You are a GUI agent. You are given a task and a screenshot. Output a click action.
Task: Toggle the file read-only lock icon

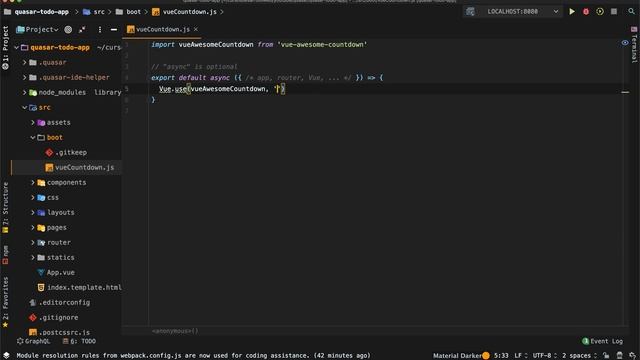click(x=606, y=356)
